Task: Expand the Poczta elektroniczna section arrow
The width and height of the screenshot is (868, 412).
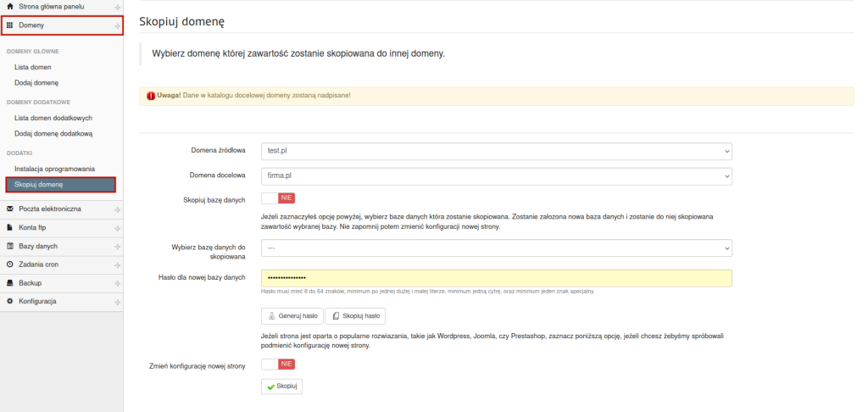Action: (x=117, y=209)
